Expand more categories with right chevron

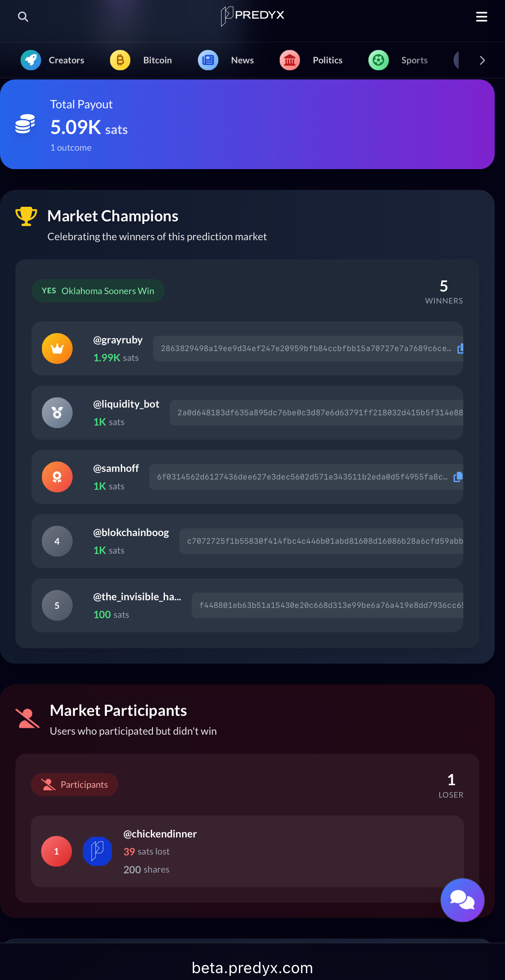(x=482, y=60)
